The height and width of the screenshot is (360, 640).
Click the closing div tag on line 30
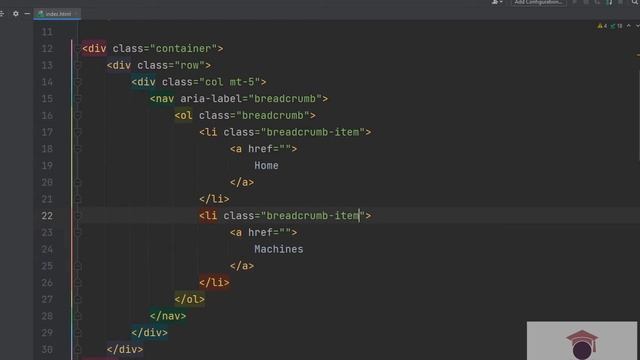125,349
